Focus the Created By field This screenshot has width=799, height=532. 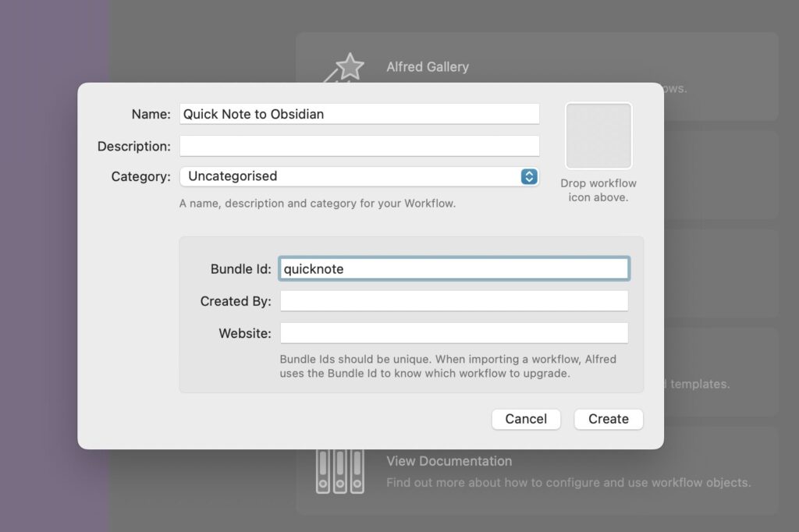(454, 301)
